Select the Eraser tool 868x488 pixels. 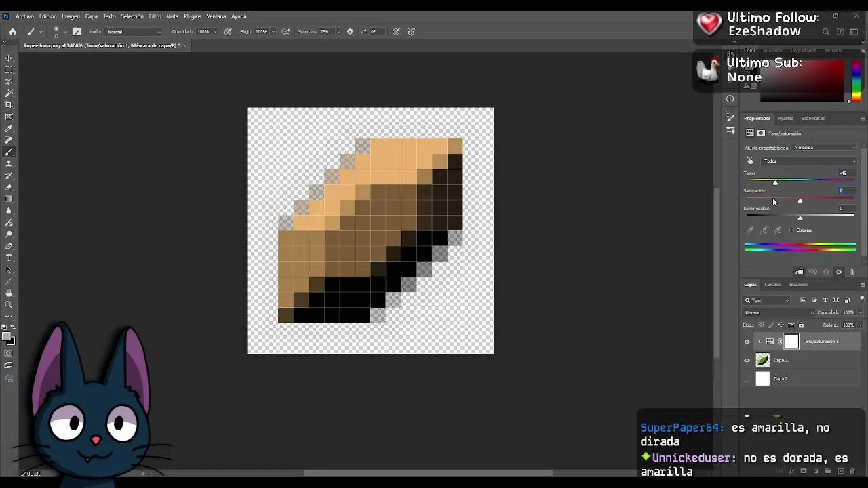click(9, 187)
